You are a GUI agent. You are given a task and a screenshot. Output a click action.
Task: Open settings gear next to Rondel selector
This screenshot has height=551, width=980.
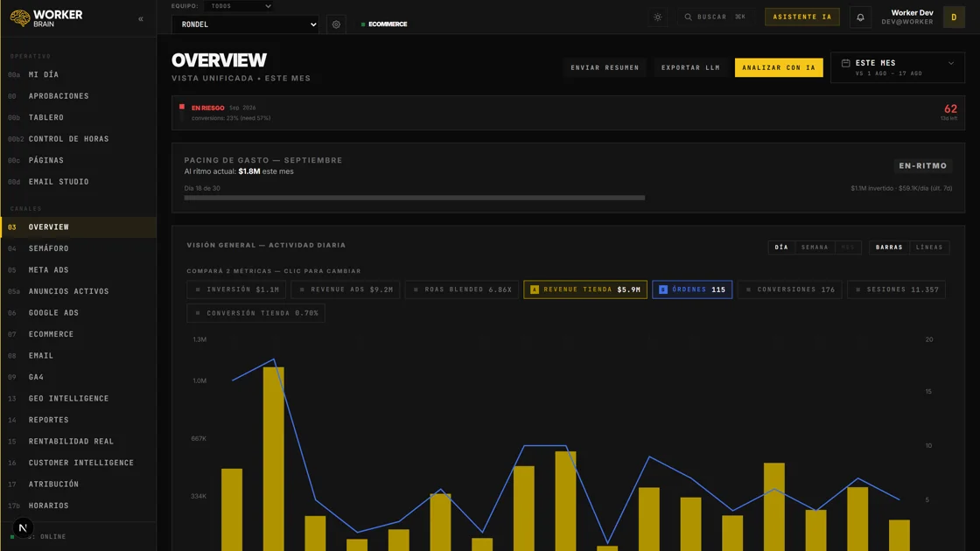click(336, 24)
